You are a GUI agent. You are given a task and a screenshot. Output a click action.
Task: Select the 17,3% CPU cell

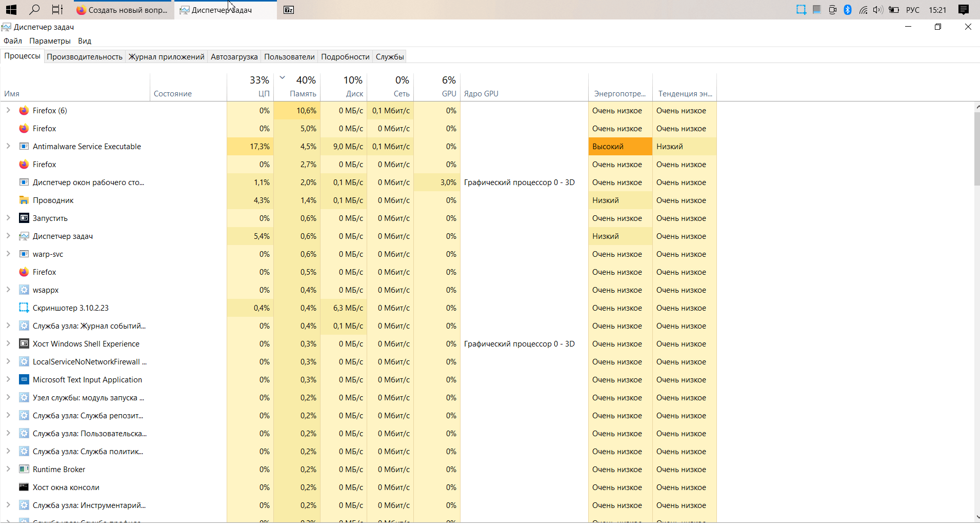click(250, 147)
